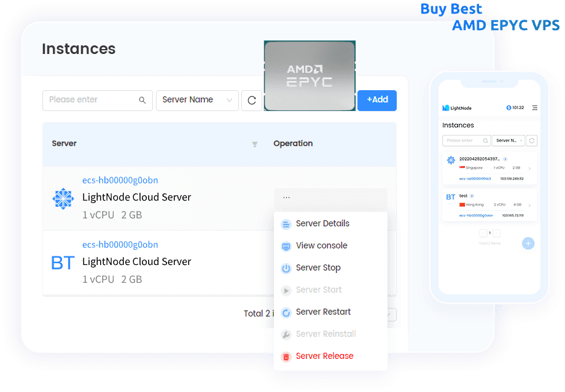Choose Server Details from the operation menu
The height and width of the screenshot is (392, 565).
tap(322, 224)
